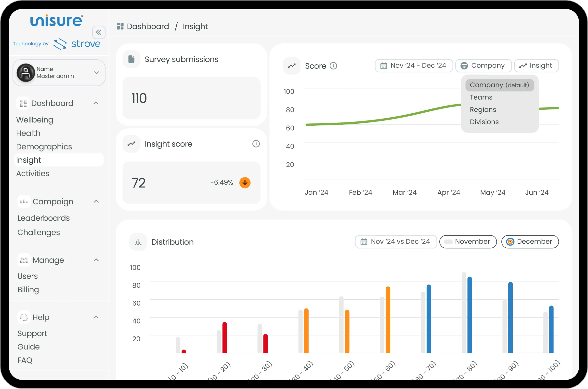Screen dimensions: 588x389
Task: Select Teams in Company filter list
Action: [x=481, y=97]
